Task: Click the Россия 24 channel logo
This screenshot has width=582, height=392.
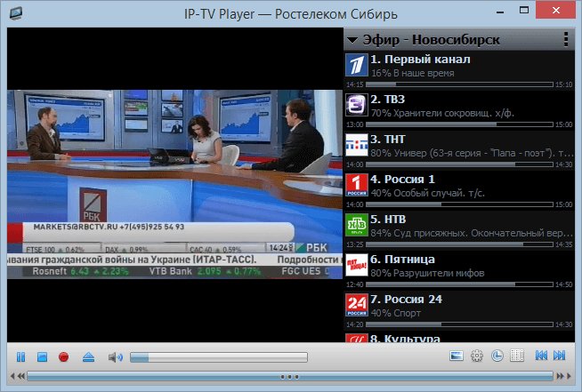Action: pyautogui.click(x=357, y=305)
